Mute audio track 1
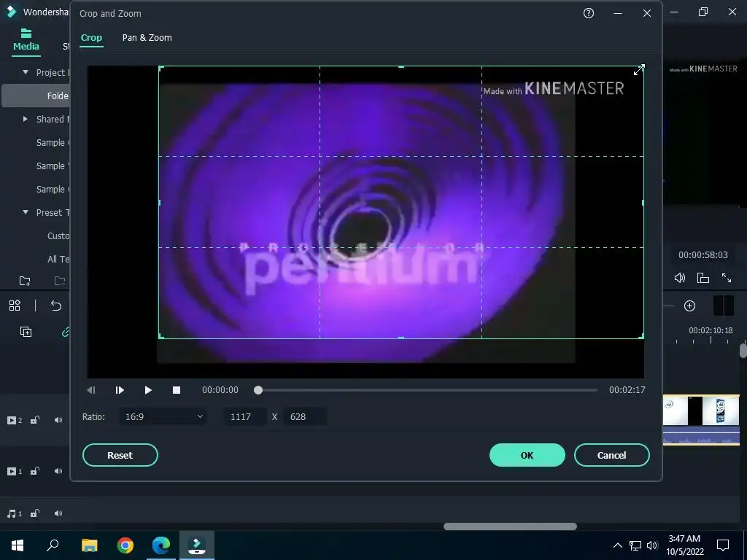The width and height of the screenshot is (747, 560). [x=58, y=513]
